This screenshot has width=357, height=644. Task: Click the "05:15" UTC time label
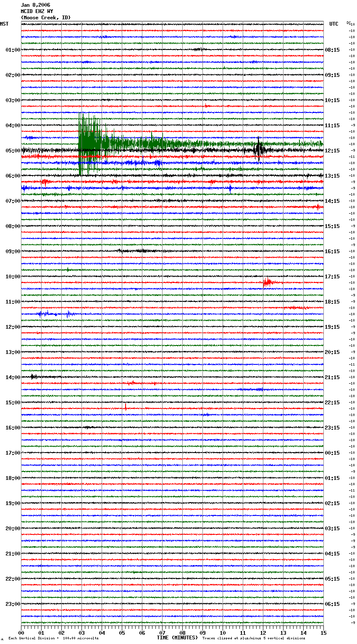(332, 579)
